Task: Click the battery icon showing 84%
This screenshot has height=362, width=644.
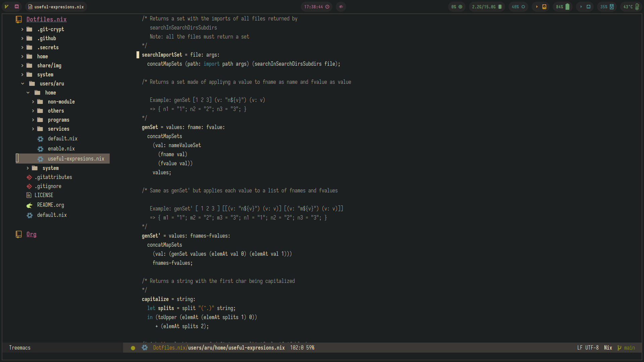Action: point(568,7)
